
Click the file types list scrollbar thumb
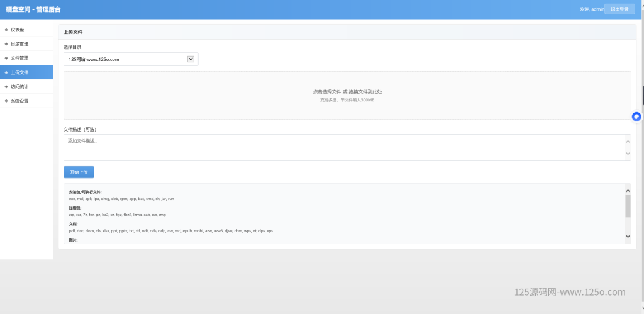(627, 206)
